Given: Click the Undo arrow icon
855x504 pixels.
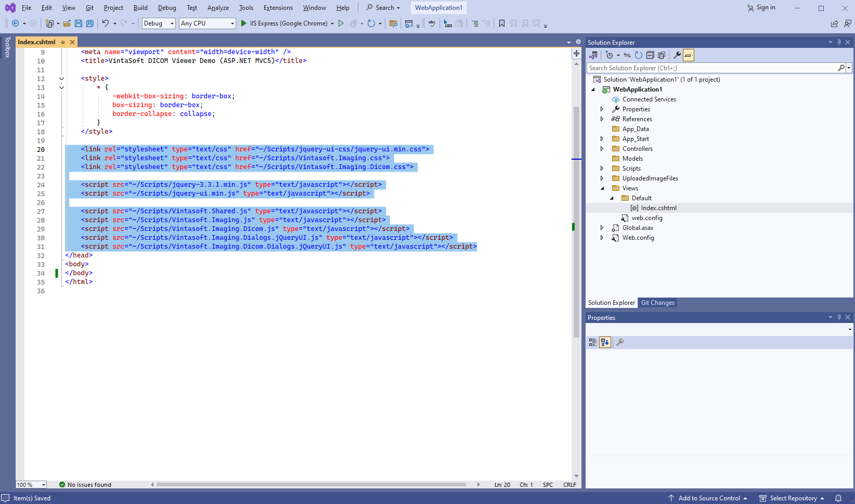Looking at the screenshot, I should tap(106, 23).
